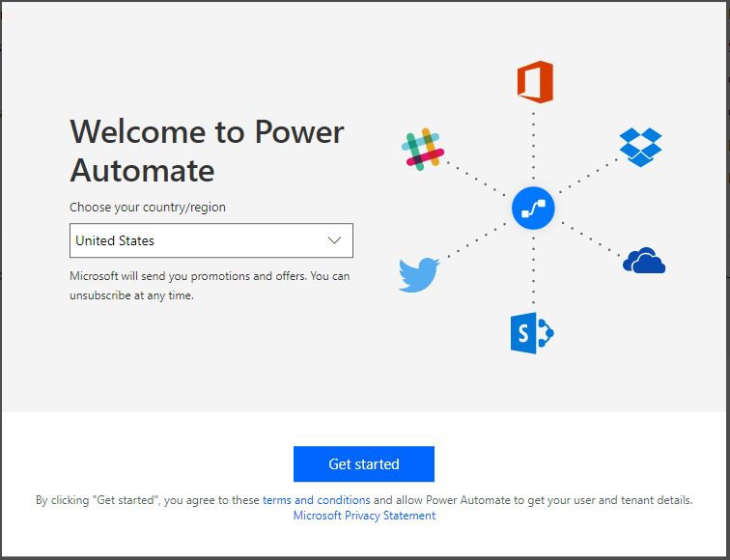Open the Microsoft Privacy Statement link
730x560 pixels.
click(364, 516)
